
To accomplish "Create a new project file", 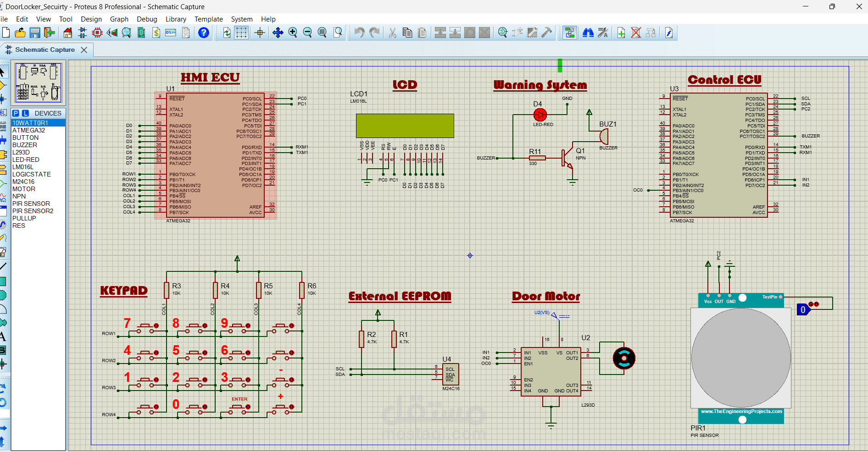I will (x=6, y=33).
